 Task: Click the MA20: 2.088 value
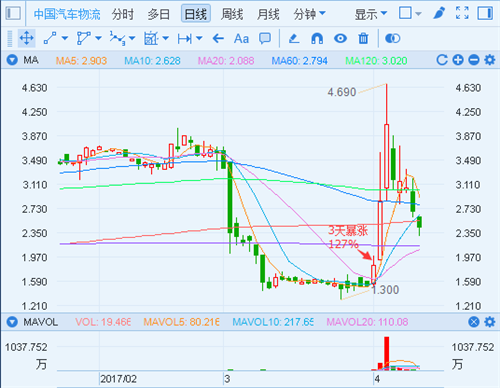(226, 61)
